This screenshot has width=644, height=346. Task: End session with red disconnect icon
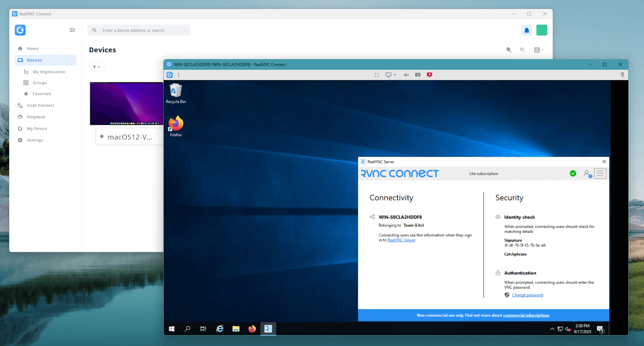click(x=429, y=75)
